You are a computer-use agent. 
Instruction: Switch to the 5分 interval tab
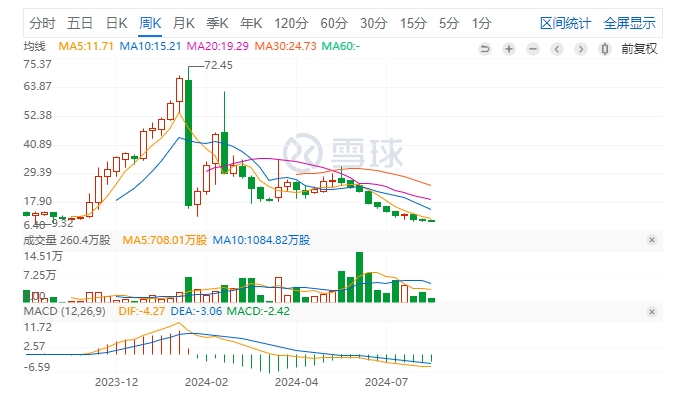(449, 23)
